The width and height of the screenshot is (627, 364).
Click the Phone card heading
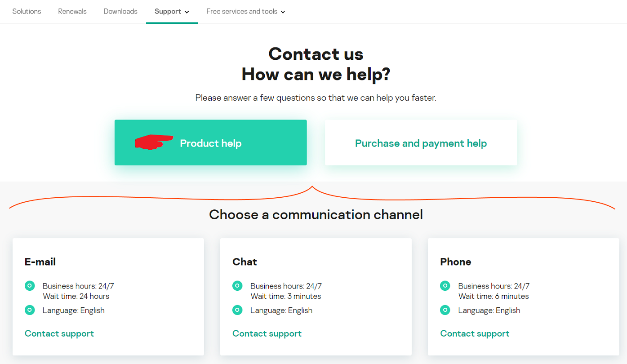tap(455, 262)
